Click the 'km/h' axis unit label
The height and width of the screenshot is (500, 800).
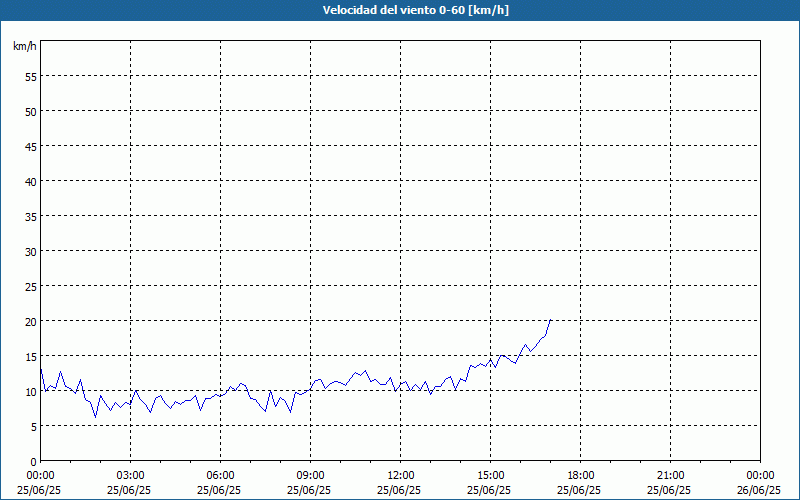24,46
